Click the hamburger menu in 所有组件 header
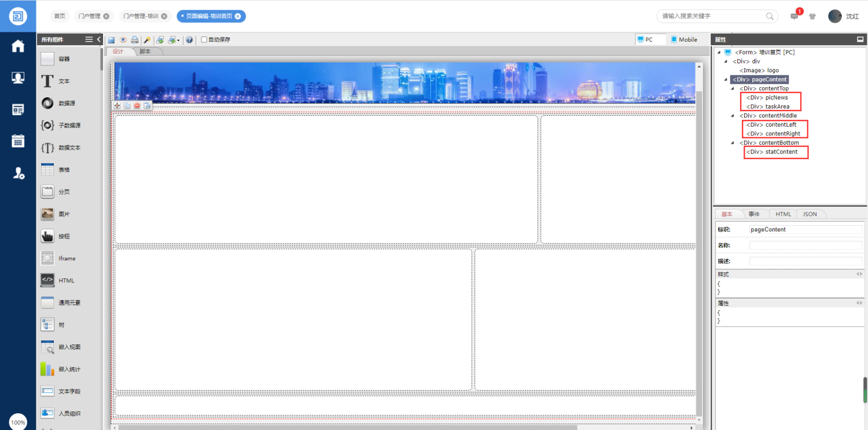868x430 pixels. (x=89, y=39)
